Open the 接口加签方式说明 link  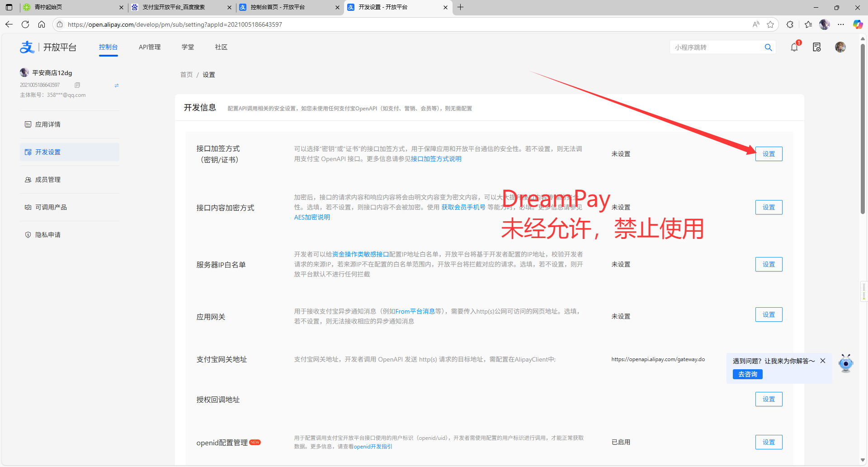coord(436,159)
